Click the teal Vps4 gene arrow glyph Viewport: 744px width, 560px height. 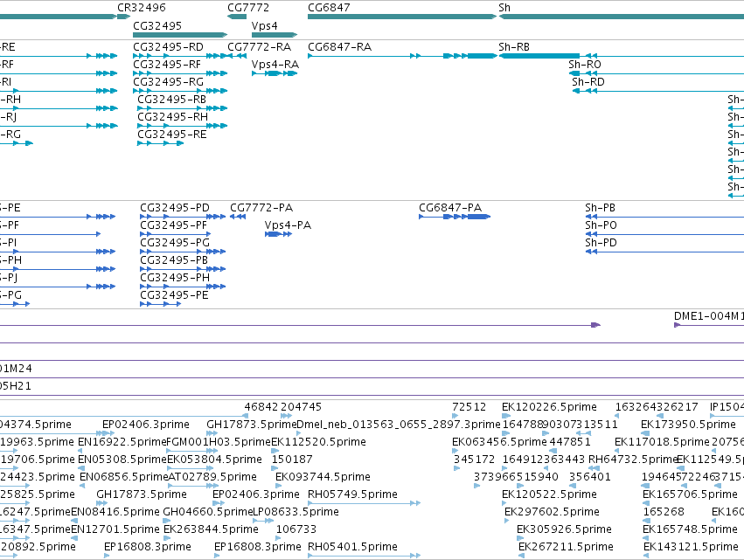pos(275,35)
